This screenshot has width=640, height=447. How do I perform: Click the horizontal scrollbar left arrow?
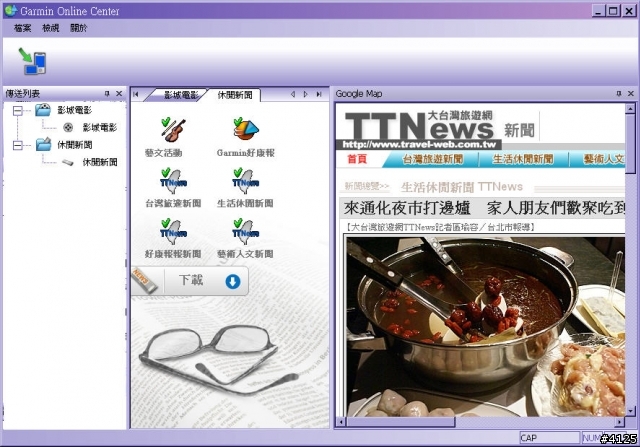tap(341, 422)
